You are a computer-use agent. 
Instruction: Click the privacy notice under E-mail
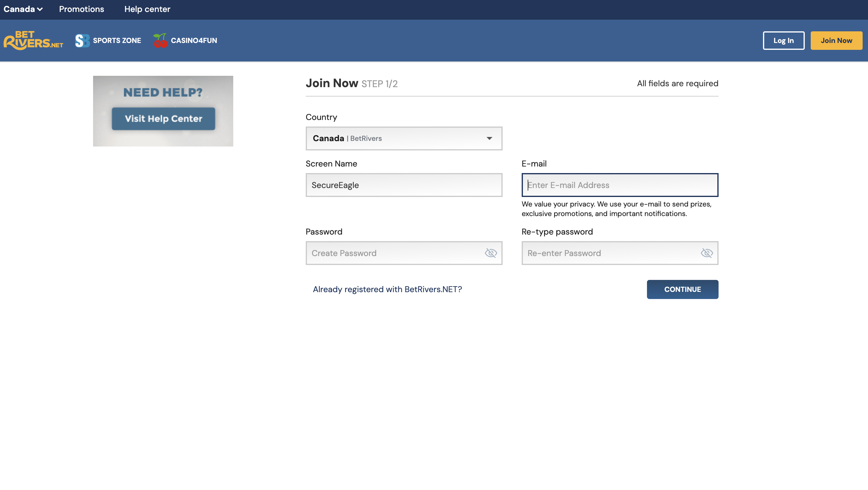tap(617, 209)
